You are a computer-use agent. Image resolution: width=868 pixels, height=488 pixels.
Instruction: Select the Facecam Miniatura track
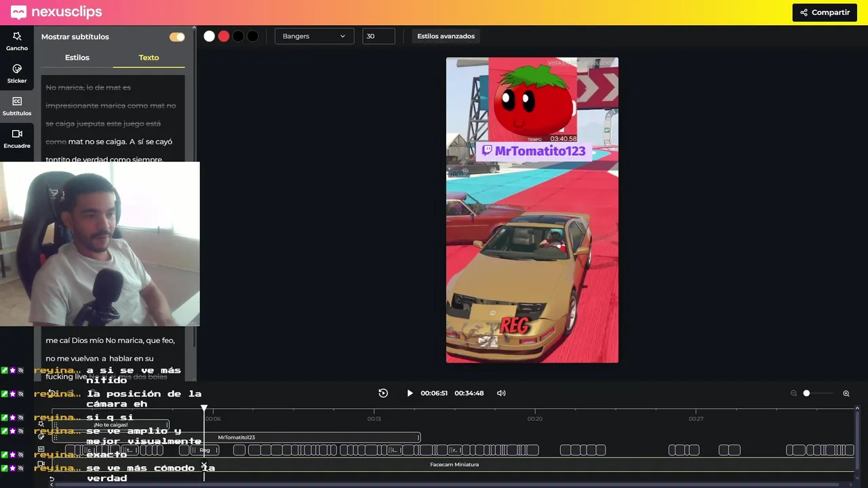point(454,465)
